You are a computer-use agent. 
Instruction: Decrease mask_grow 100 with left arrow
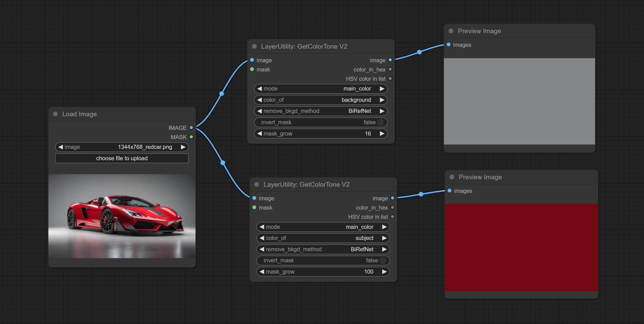tap(262, 272)
